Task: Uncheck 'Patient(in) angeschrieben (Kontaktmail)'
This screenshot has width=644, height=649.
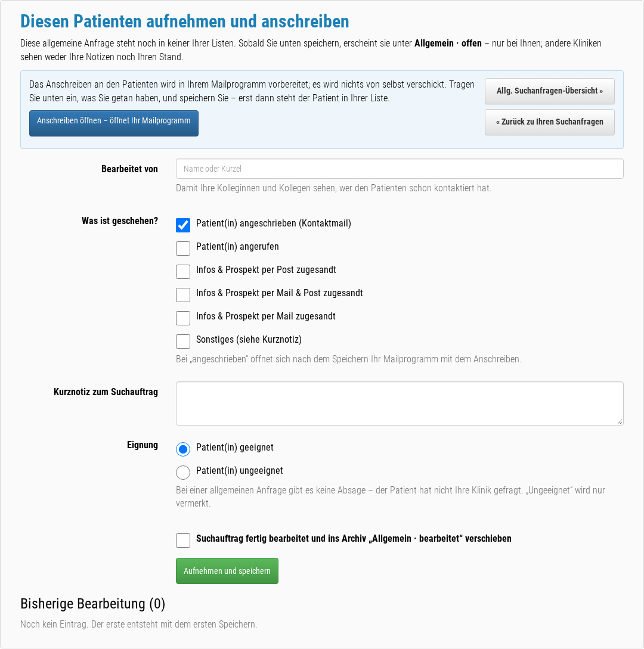Action: click(183, 225)
